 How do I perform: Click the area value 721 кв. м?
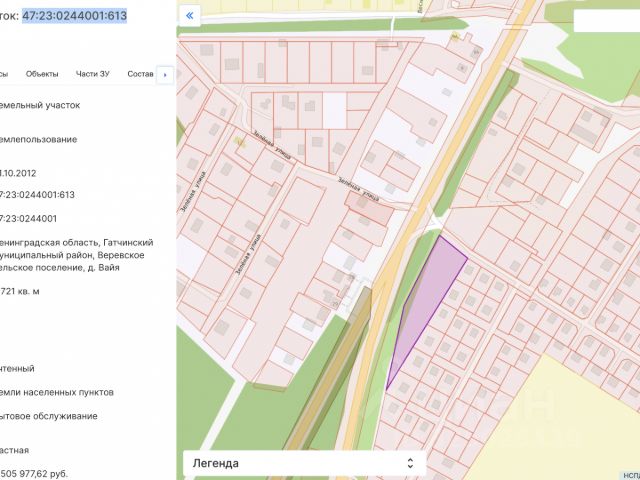click(20, 291)
